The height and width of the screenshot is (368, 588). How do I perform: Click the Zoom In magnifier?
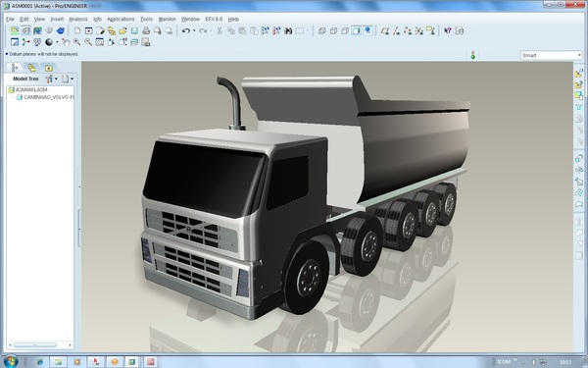click(x=76, y=42)
